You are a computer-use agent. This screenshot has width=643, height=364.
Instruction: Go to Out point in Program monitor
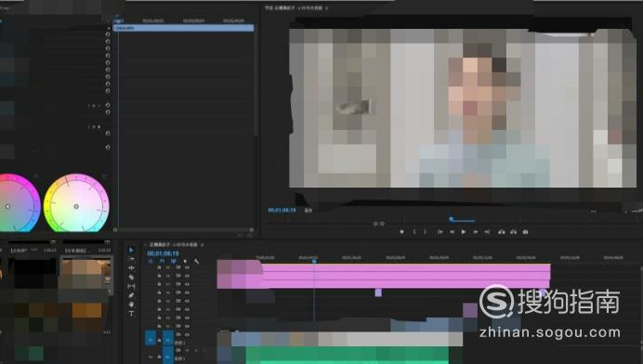click(x=487, y=232)
